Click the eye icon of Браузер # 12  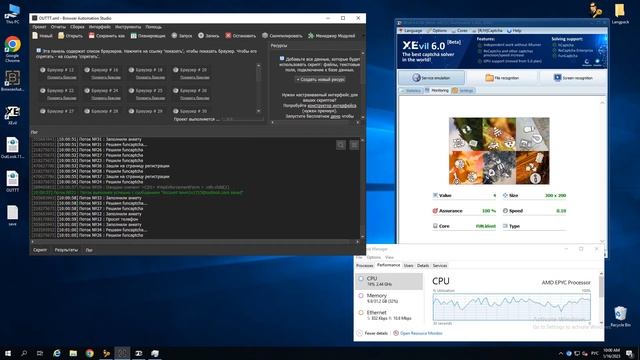(x=43, y=70)
